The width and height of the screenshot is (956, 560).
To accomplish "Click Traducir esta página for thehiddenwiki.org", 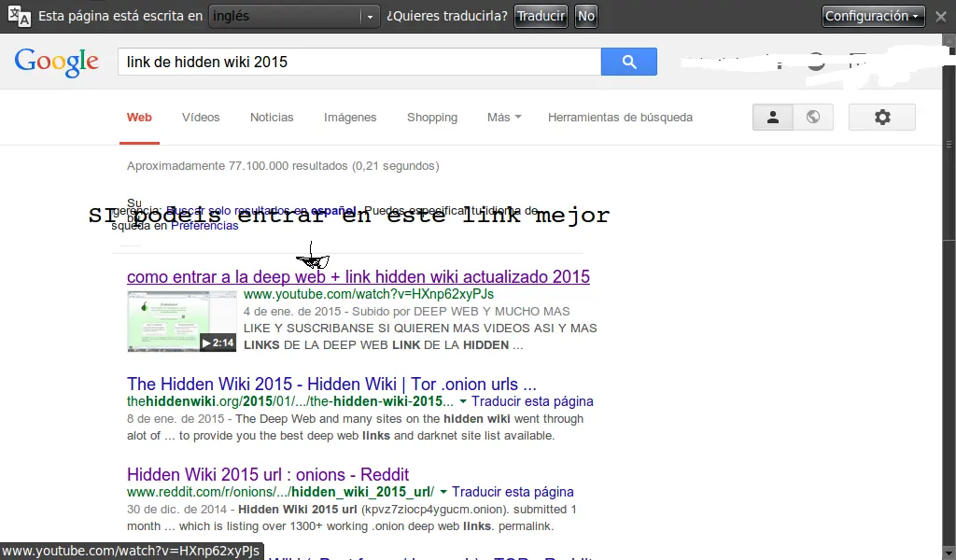I will click(x=532, y=401).
